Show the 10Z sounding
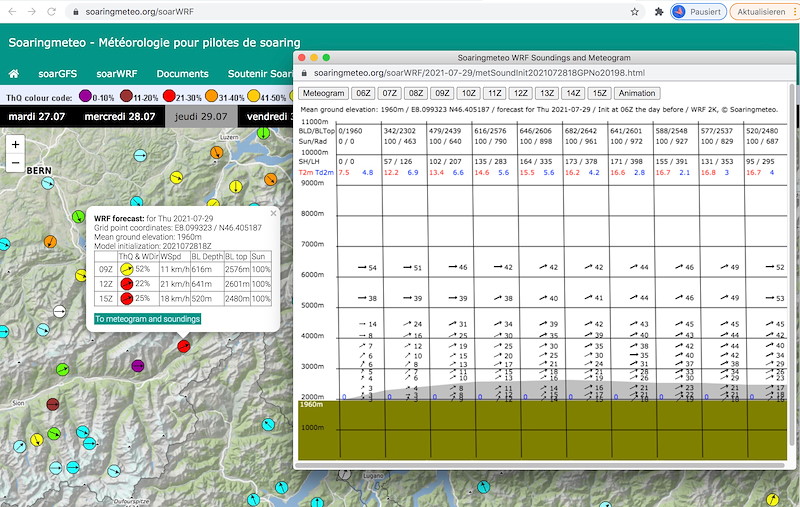 [x=468, y=93]
